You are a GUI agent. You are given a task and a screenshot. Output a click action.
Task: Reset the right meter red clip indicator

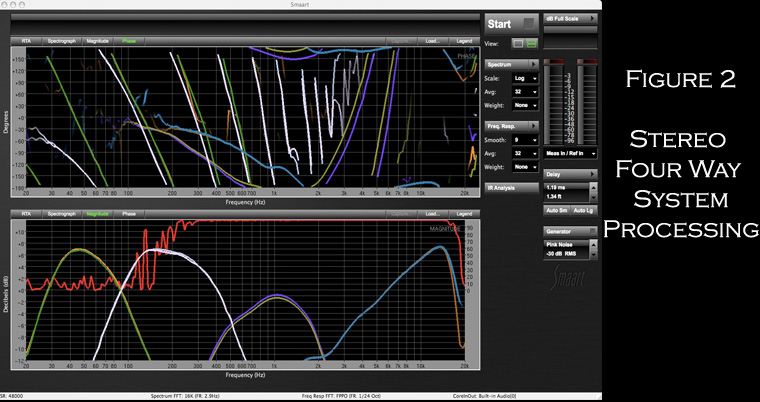587,61
